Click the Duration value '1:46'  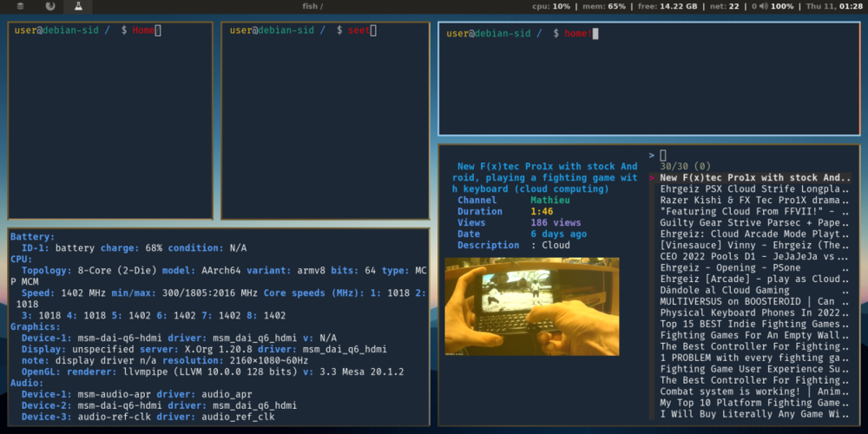pyautogui.click(x=542, y=212)
